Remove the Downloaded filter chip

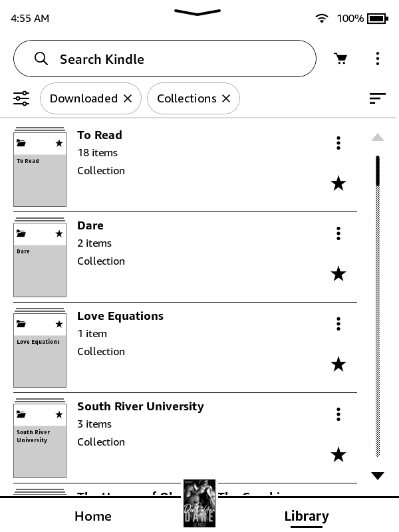[x=128, y=98]
